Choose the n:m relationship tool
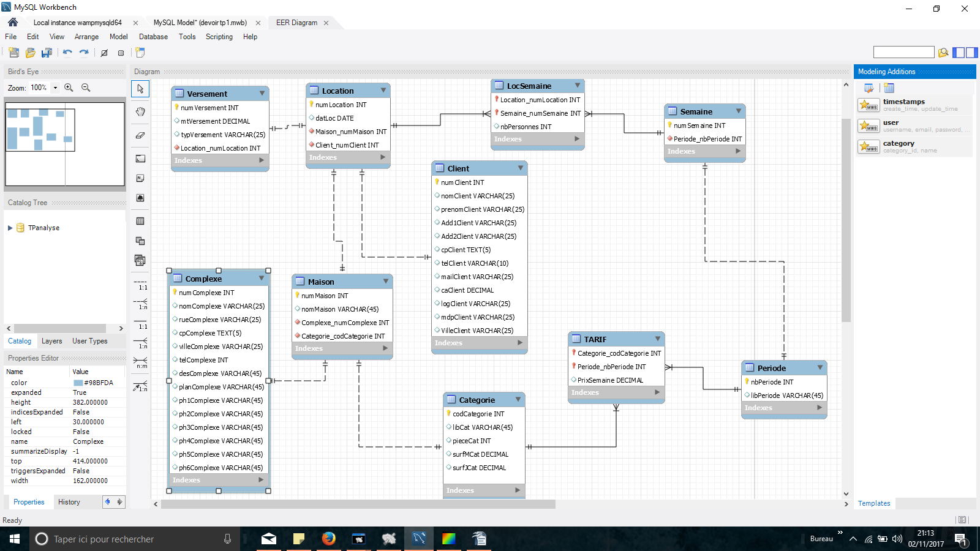This screenshot has height=551, width=980. point(140,361)
